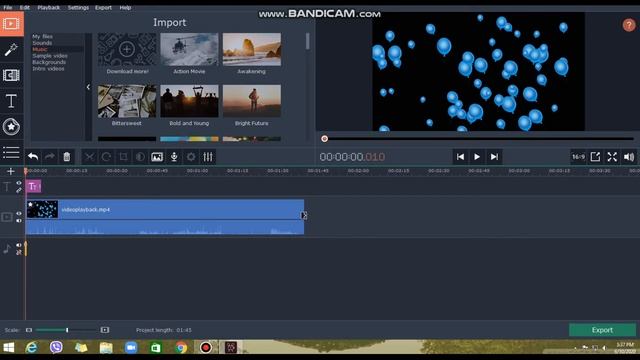The height and width of the screenshot is (360, 640).
Task: Zoom out timeline scale icon
Action: click(x=29, y=330)
